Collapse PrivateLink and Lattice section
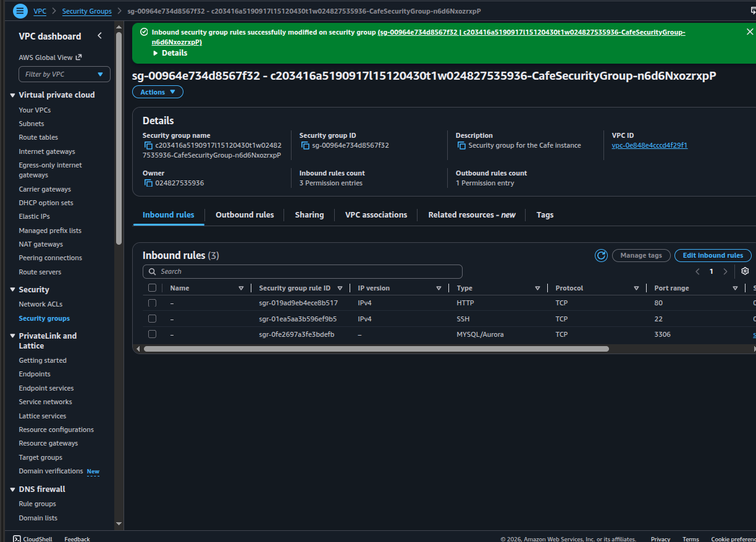 click(x=13, y=336)
